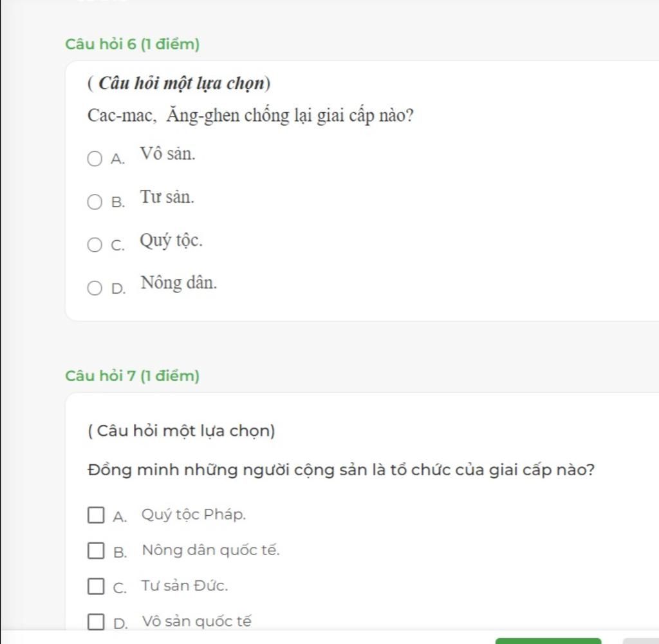Image resolution: width=659 pixels, height=644 pixels.
Task: Check box A 'Quý tộc Pháp'
Action: click(95, 515)
